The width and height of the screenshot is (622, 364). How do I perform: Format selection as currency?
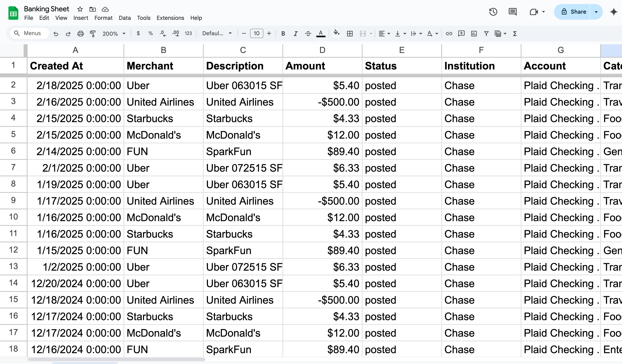click(x=138, y=33)
